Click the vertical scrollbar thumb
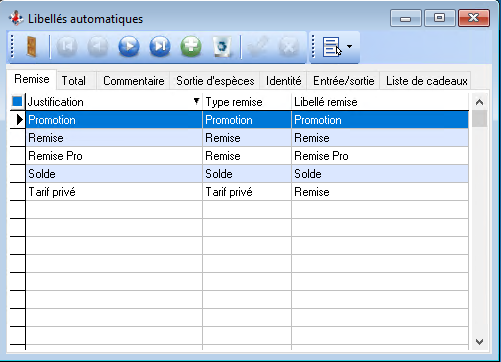Screen dimensions: 501x362 tap(479, 119)
